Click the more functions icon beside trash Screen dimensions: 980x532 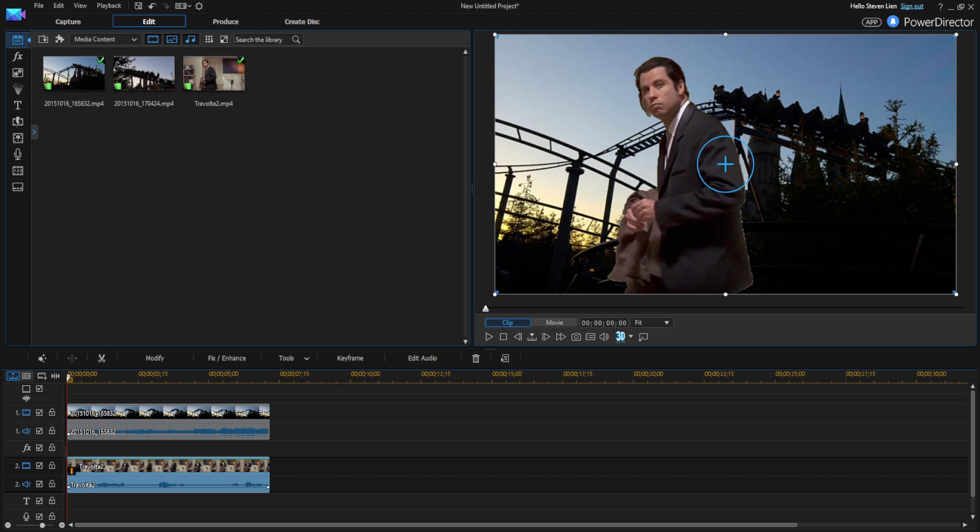[x=505, y=358]
